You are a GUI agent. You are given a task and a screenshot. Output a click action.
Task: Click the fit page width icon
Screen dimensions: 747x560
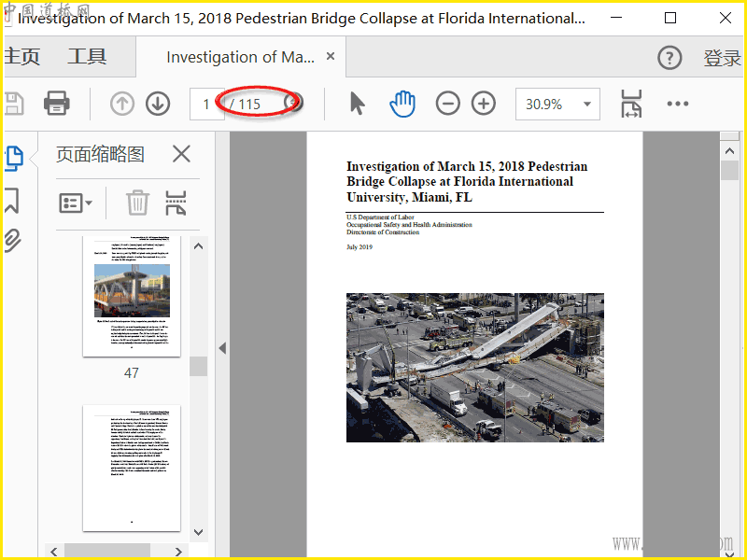[x=632, y=104]
